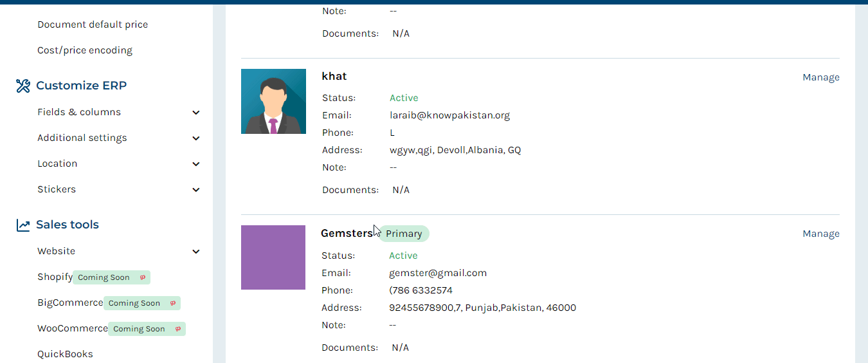
Task: Click the gemster@gmail.com email address
Action: click(x=438, y=273)
